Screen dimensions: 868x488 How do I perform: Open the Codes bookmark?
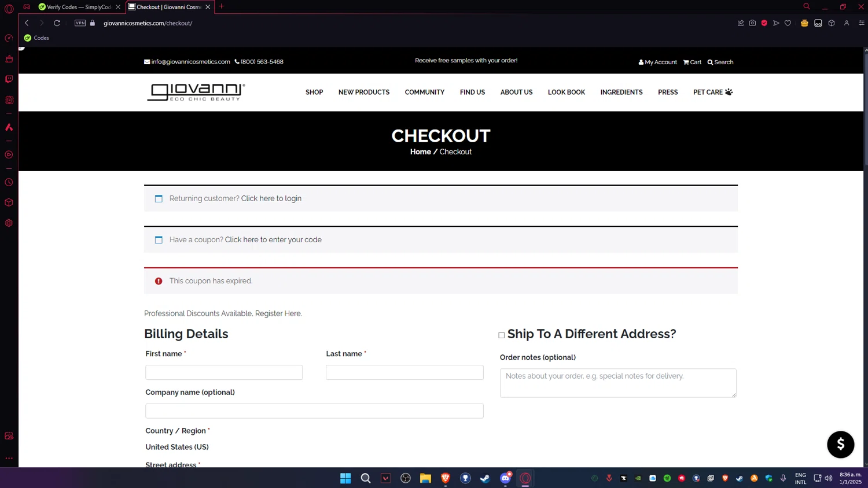click(x=36, y=38)
